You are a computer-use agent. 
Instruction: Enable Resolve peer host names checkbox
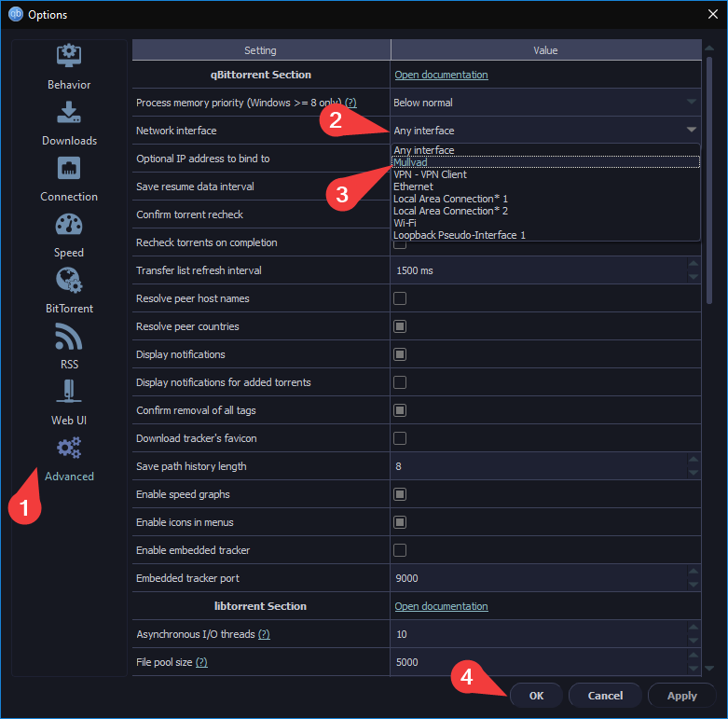pyautogui.click(x=400, y=298)
